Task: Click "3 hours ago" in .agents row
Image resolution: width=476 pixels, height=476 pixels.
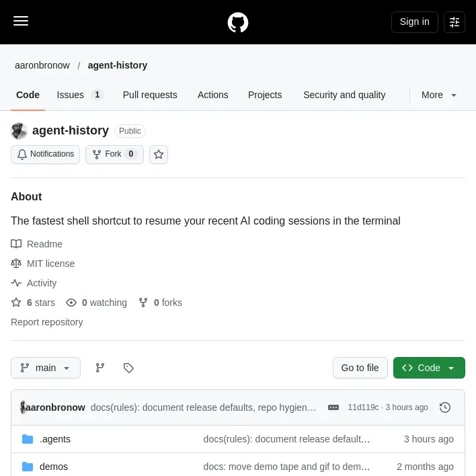Action: click(429, 439)
